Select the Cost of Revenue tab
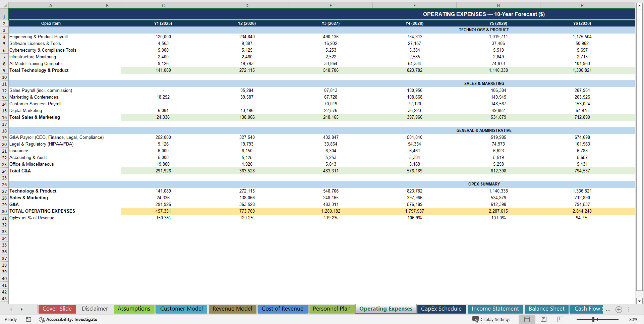The height and width of the screenshot is (324, 644). 283,309
